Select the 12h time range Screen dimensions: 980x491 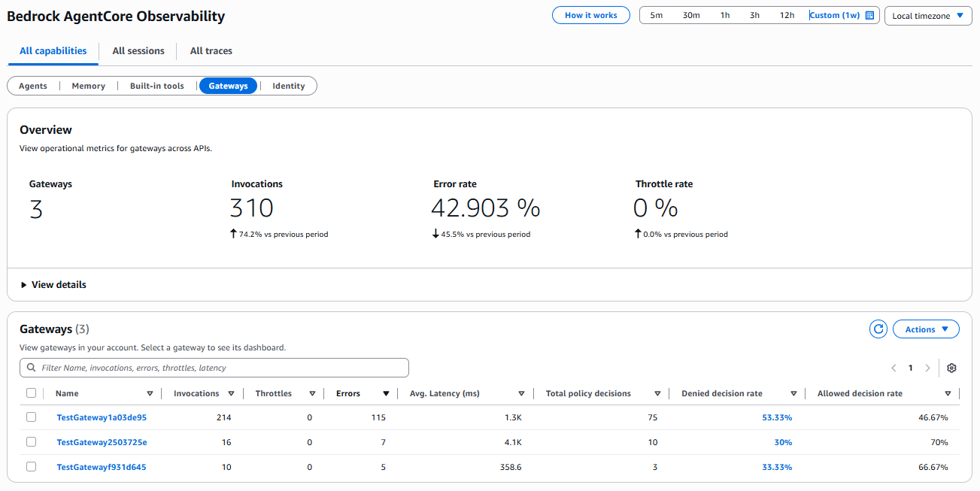(x=787, y=15)
